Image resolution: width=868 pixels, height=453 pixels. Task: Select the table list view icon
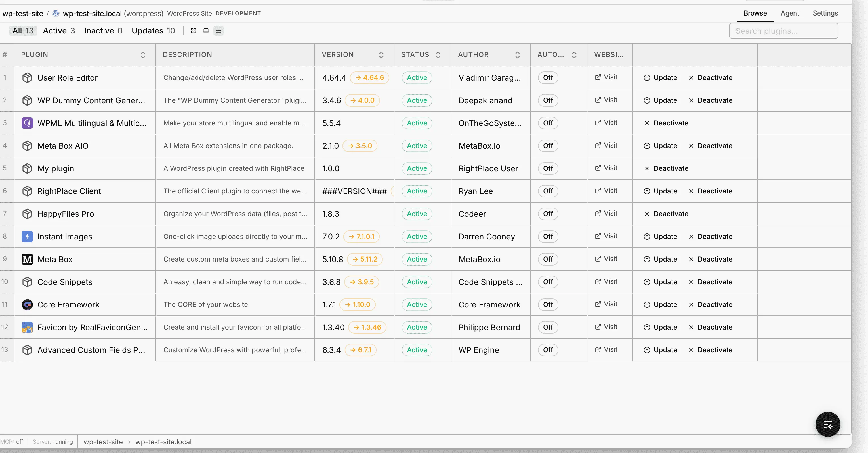click(x=218, y=31)
